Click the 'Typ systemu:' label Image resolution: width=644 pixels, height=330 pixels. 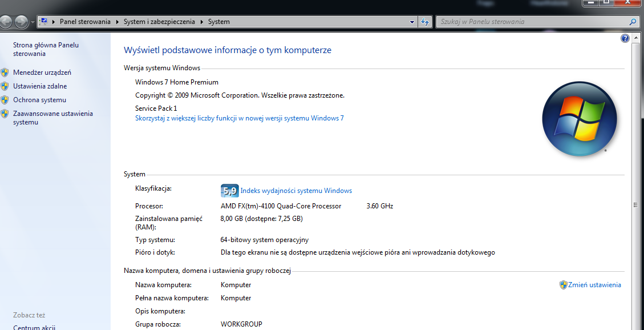[x=155, y=240]
